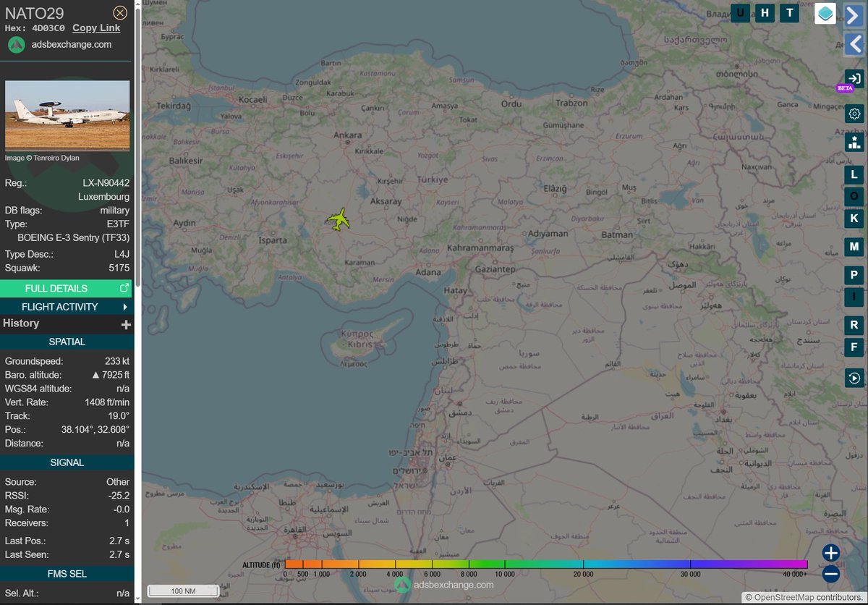The image size is (868, 605).
Task: Click the BOEING E-3 Sentry (TF33) text
Action: (x=74, y=237)
